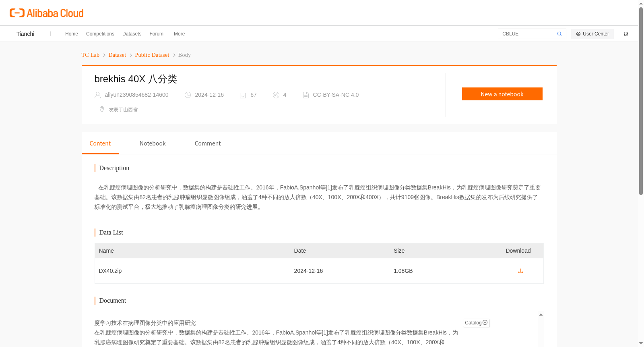Click the search magnifier icon
Image resolution: width=644 pixels, height=347 pixels.
click(559, 34)
